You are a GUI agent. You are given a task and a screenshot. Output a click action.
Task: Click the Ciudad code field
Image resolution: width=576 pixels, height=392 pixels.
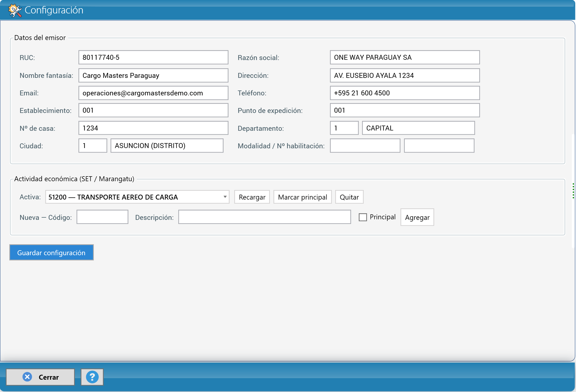click(x=93, y=146)
